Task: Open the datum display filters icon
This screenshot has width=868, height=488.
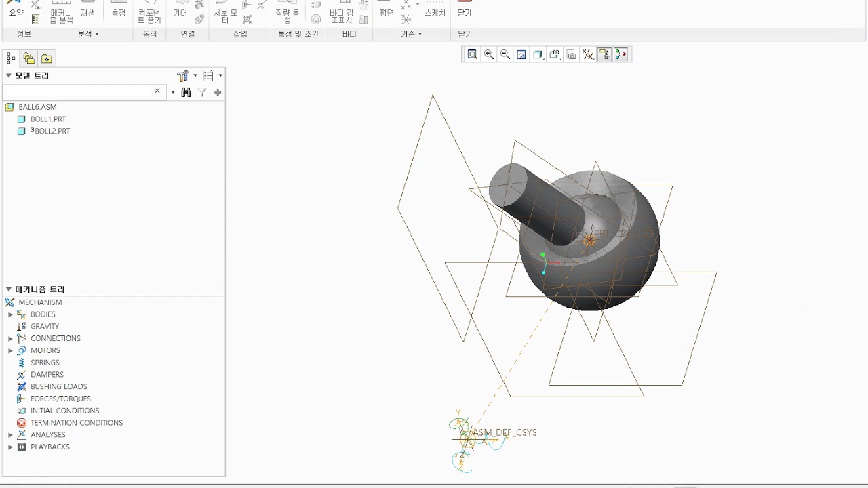Action: coord(588,55)
